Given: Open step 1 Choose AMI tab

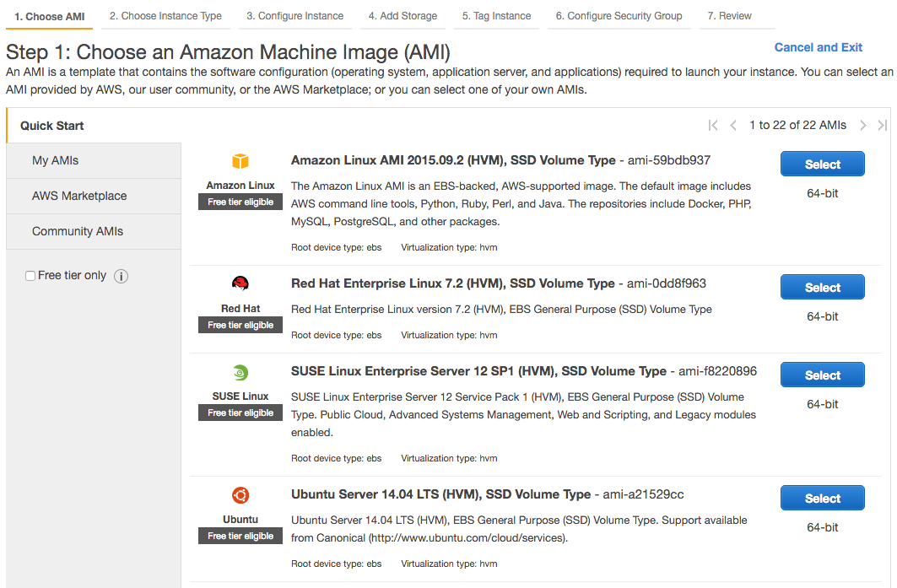Looking at the screenshot, I should click(x=50, y=17).
